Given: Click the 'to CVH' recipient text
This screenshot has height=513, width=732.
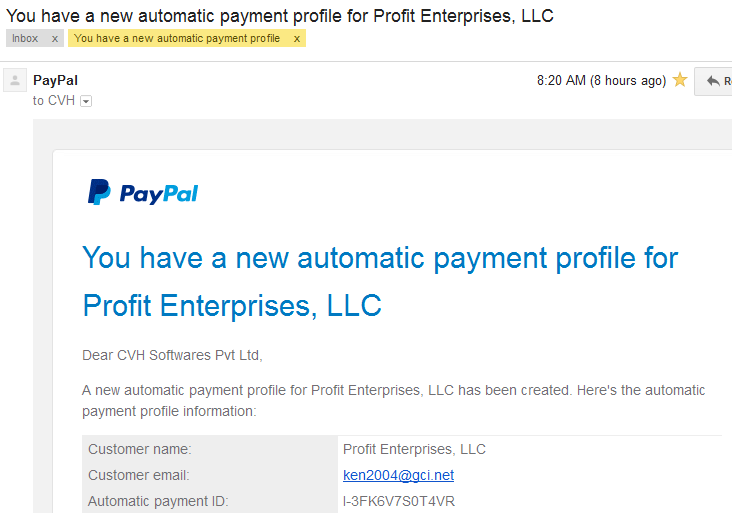Looking at the screenshot, I should [54, 100].
